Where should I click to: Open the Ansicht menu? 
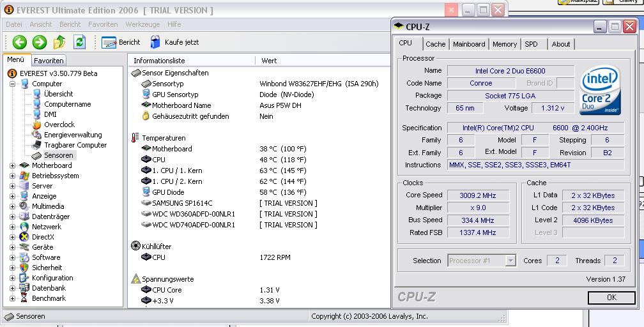click(41, 24)
